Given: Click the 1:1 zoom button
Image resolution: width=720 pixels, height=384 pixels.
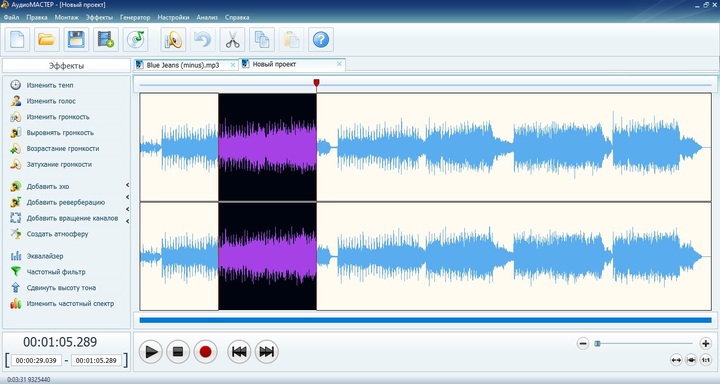Looking at the screenshot, I should click(706, 360).
